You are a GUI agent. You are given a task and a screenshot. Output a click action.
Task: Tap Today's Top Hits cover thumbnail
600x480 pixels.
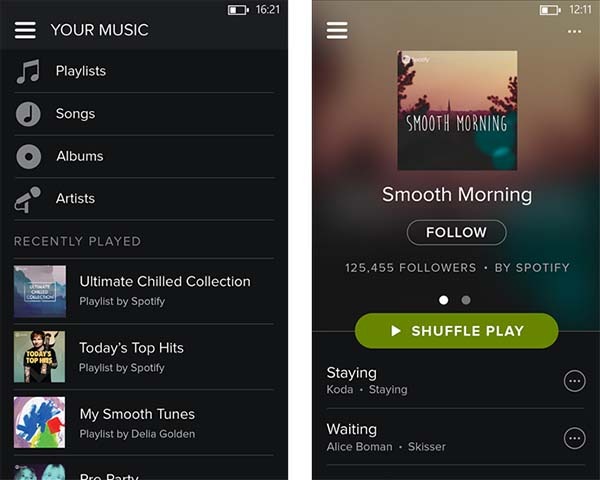coord(39,357)
